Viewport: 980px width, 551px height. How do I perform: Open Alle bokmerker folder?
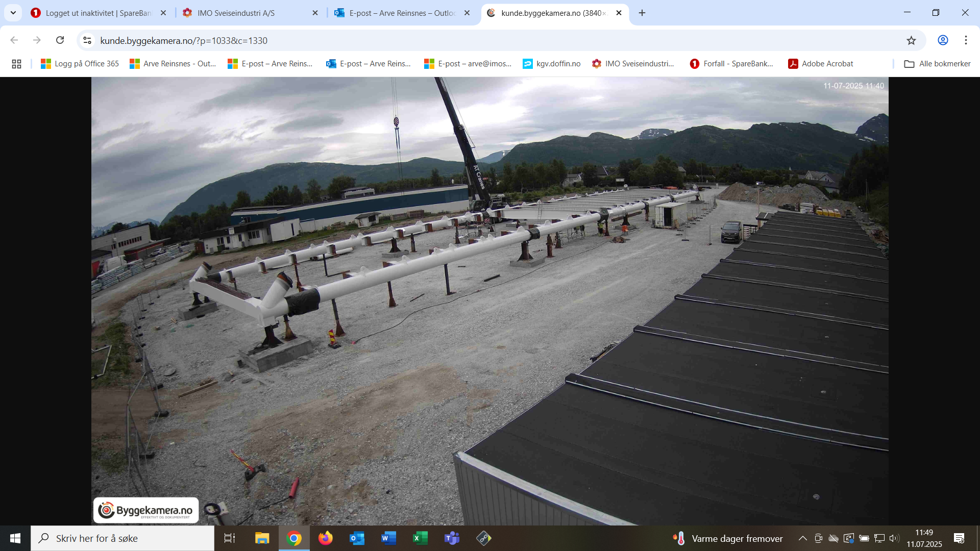(x=937, y=64)
